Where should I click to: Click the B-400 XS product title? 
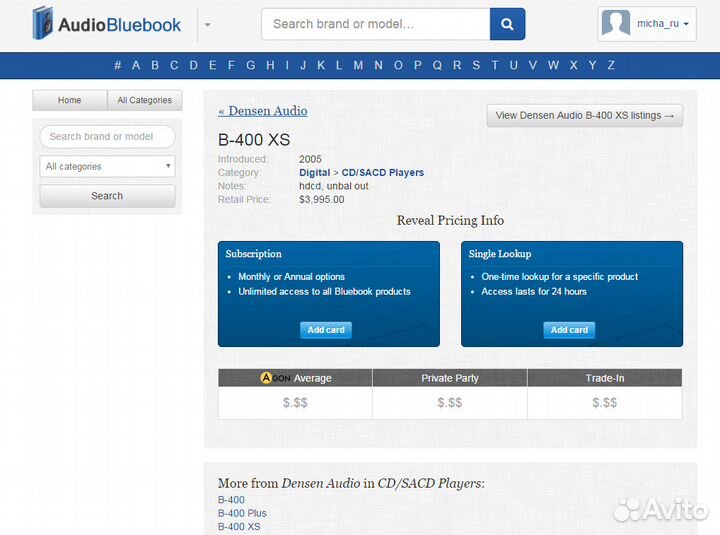click(x=254, y=140)
